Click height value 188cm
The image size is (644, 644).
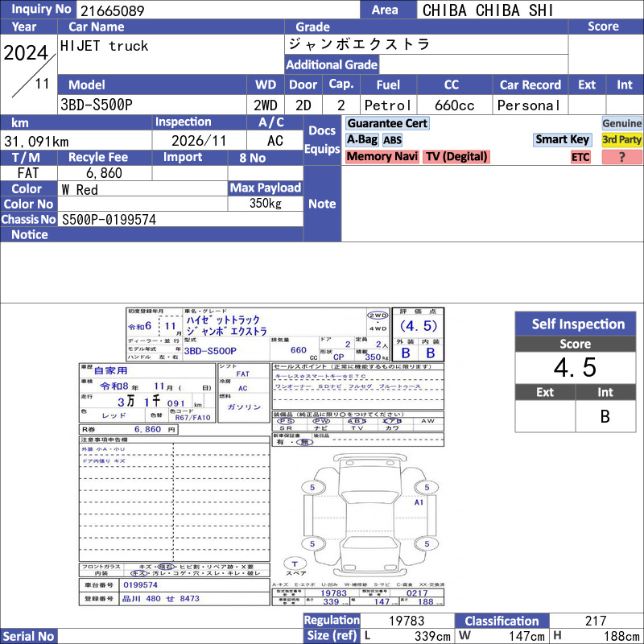coord(621,636)
